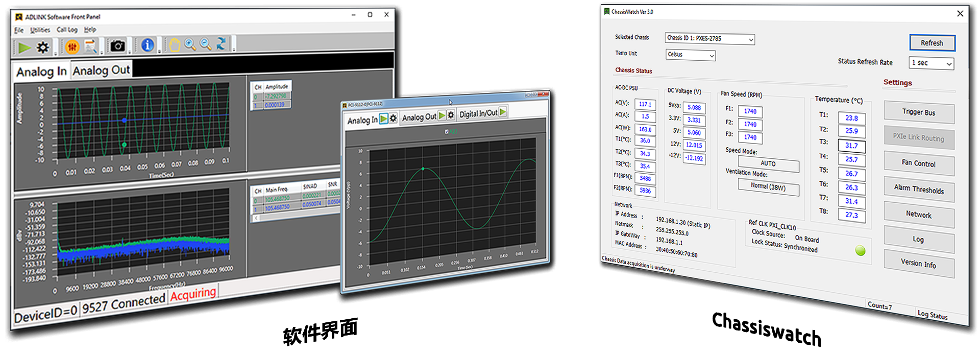This screenshot has height=355, width=980.
Task: Click the Log Status label in ChassisWatch
Action: tap(933, 315)
